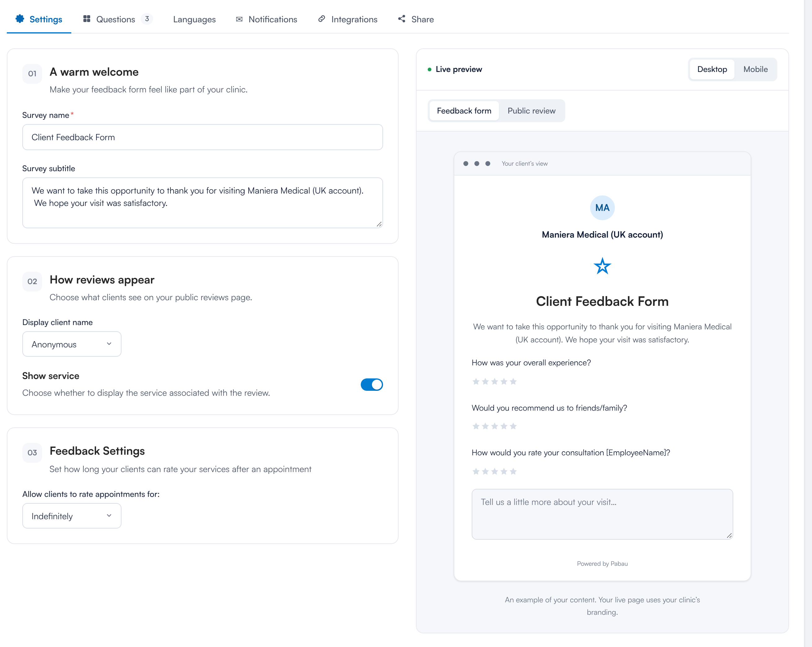
Task: Click the Survey subtitle resize handle
Action: click(x=379, y=224)
